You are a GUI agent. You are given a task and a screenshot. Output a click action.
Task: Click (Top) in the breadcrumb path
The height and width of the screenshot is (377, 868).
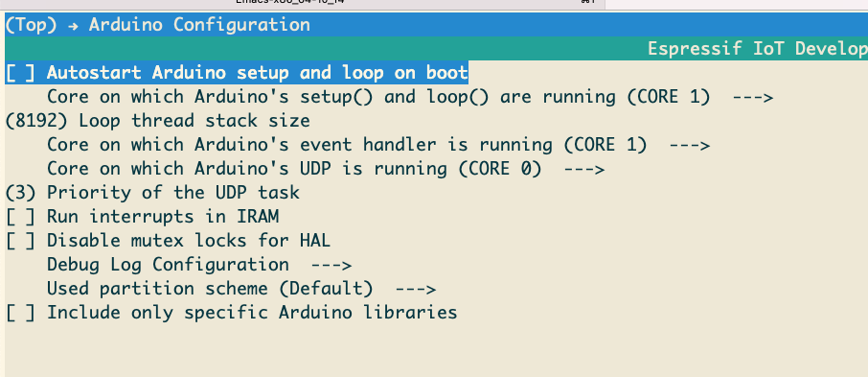(31, 25)
